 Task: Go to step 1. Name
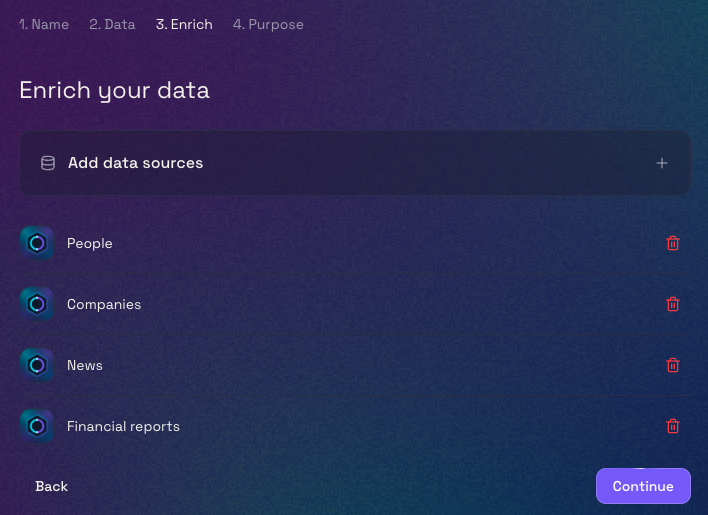(x=44, y=24)
